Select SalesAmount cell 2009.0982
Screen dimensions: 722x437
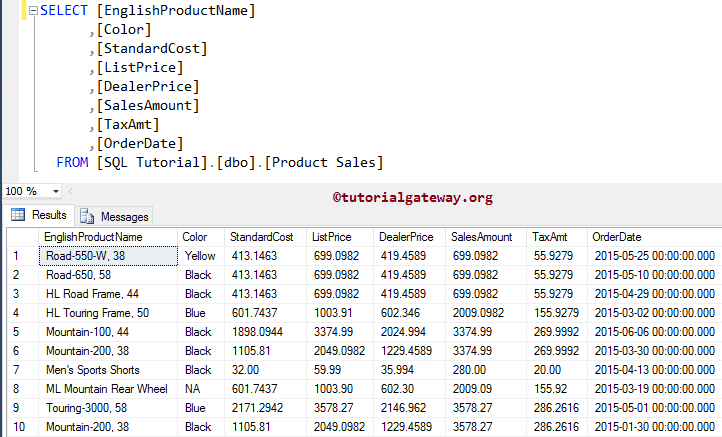tap(486, 313)
